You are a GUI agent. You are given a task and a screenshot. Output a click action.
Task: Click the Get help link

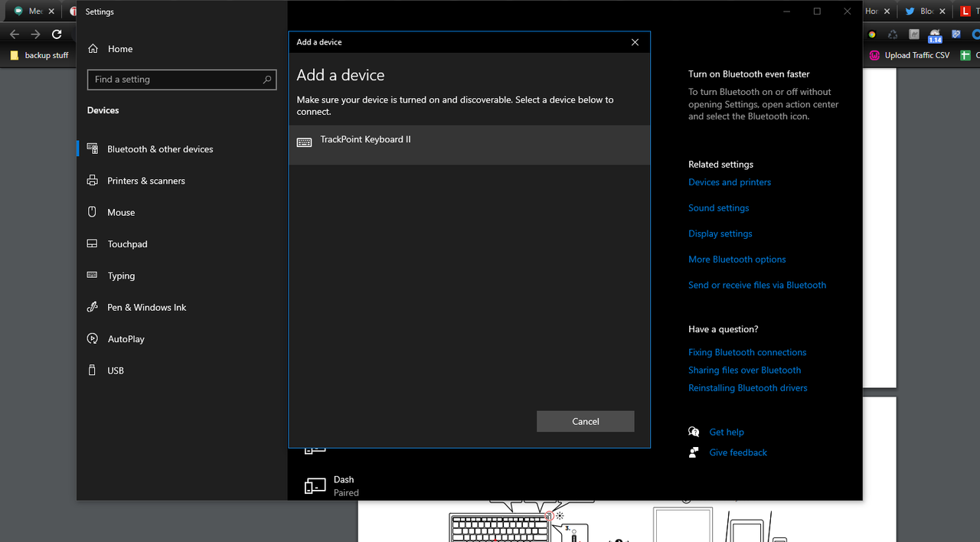727,433
